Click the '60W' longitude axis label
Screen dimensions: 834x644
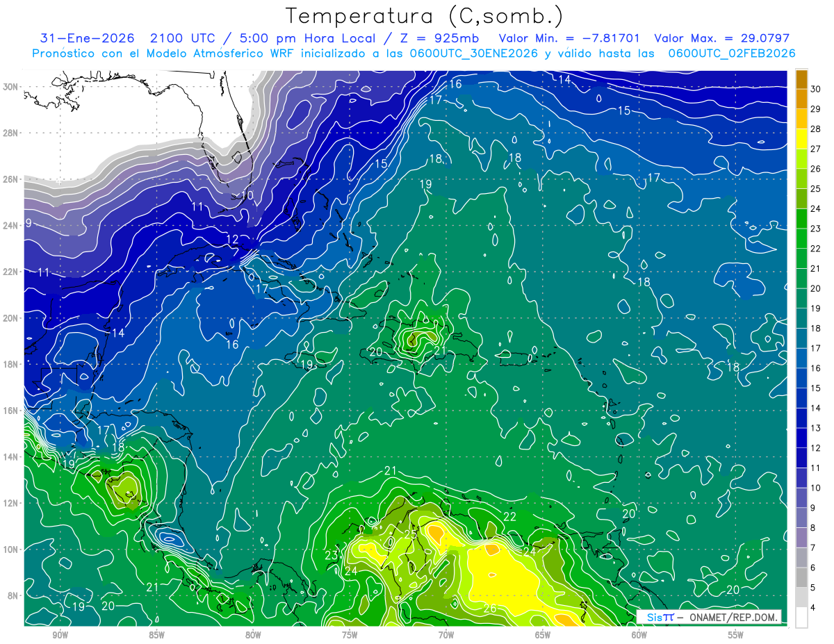pos(639,636)
